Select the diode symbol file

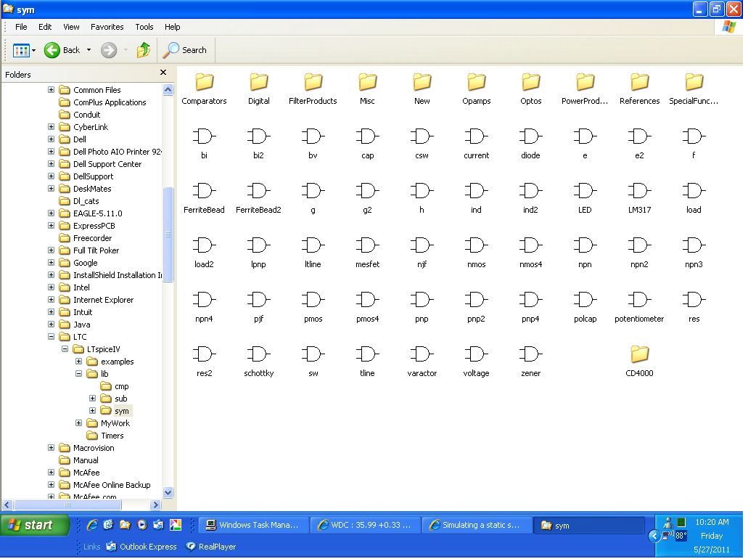[530, 143]
